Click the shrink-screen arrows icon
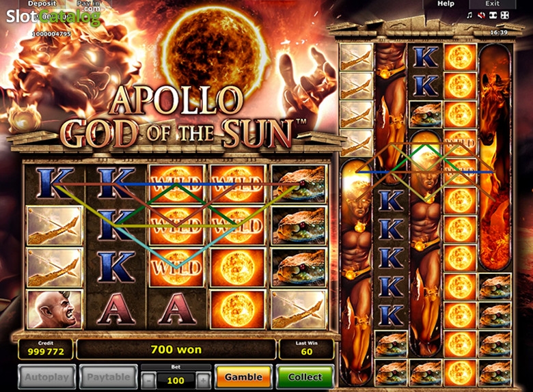 [x=493, y=15]
